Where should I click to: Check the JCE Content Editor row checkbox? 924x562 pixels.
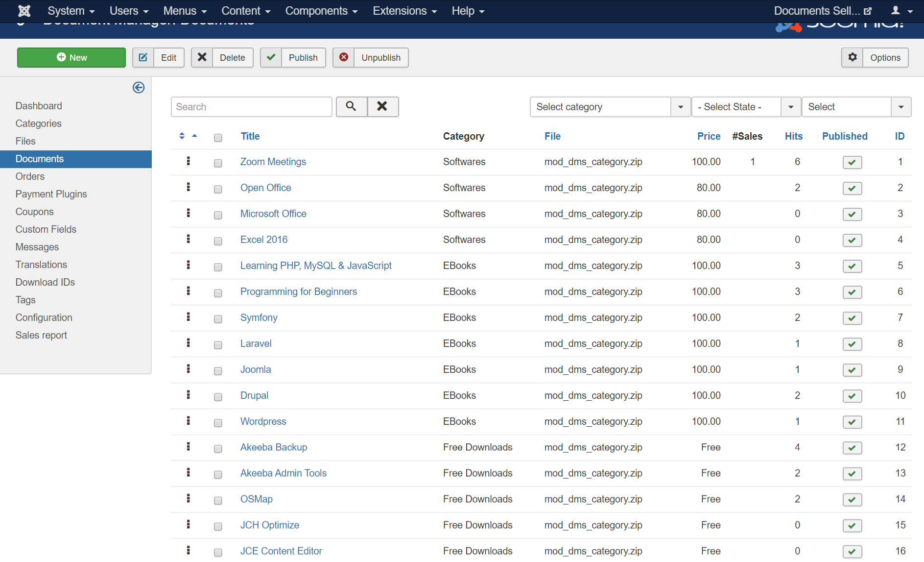[x=218, y=553]
